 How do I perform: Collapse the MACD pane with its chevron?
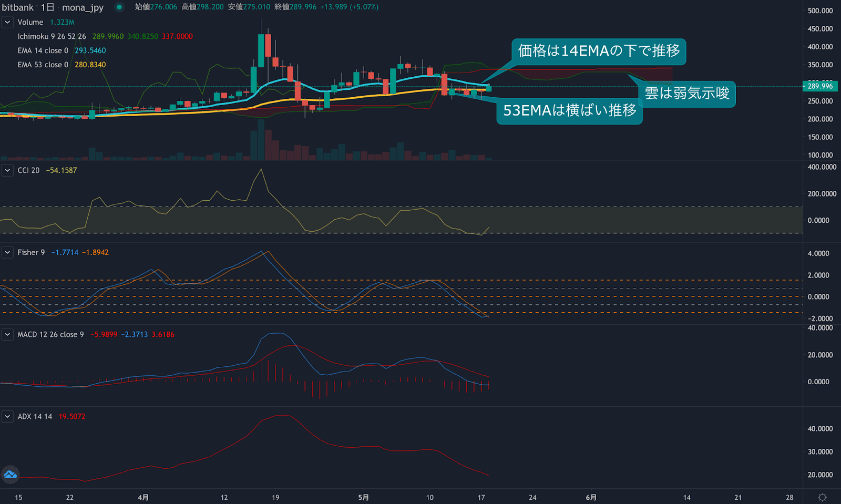click(x=7, y=334)
